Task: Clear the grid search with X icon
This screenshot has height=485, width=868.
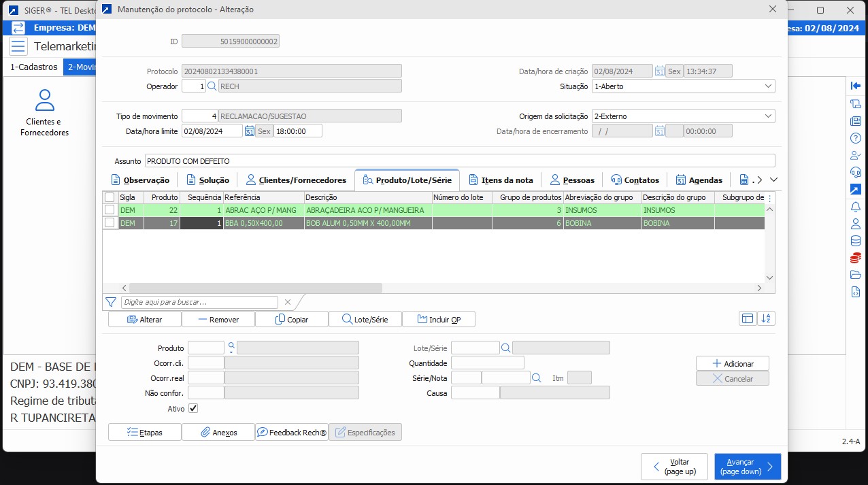Action: point(288,302)
